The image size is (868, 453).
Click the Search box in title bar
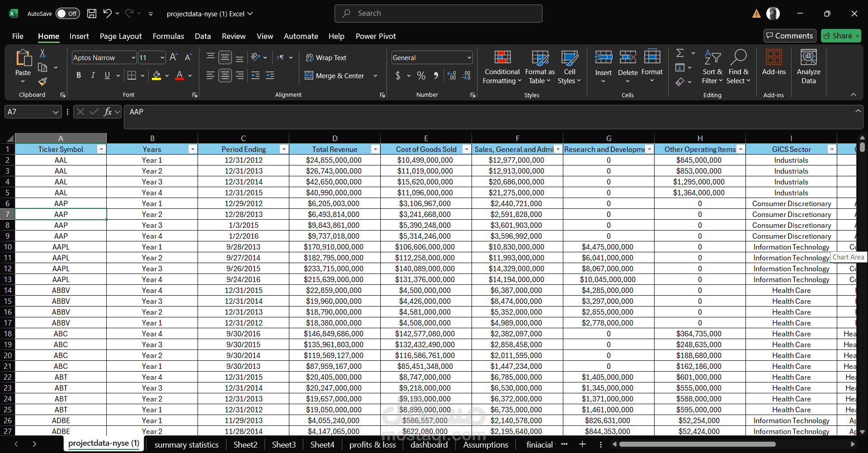[438, 14]
